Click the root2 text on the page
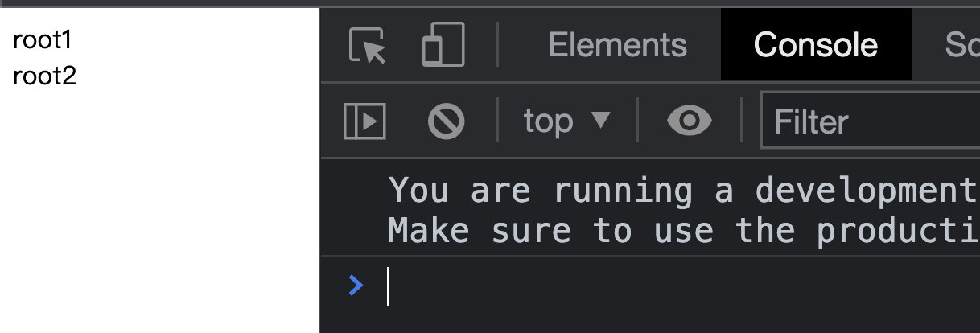 point(45,77)
